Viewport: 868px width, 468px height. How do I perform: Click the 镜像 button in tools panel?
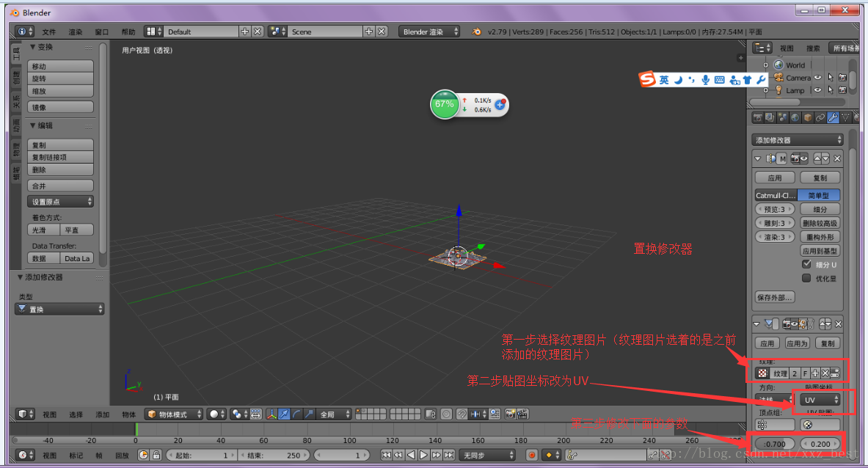60,107
